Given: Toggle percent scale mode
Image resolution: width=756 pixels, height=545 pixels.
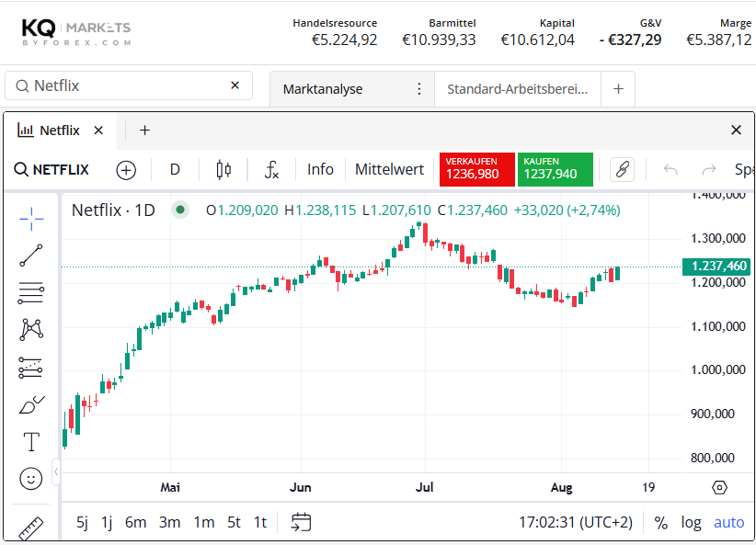Looking at the screenshot, I should (660, 522).
